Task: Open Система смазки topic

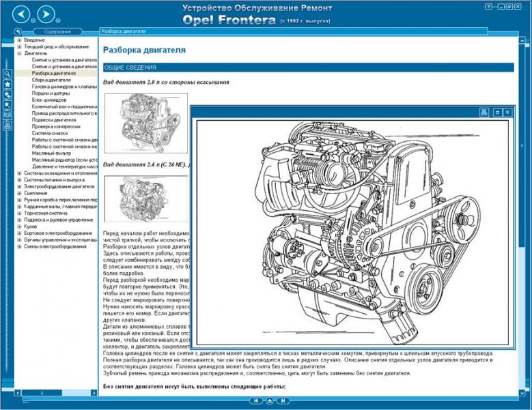Action: coord(50,133)
